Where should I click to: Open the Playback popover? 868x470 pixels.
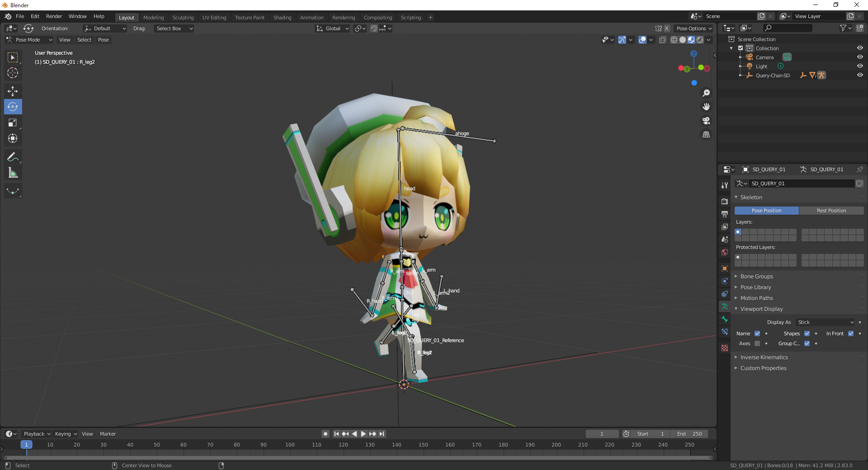(37, 434)
